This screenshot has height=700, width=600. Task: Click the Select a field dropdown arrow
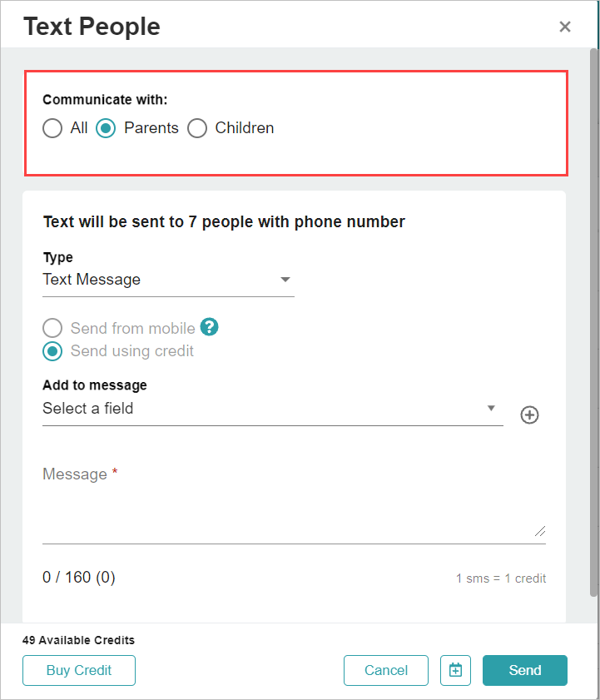click(x=491, y=408)
